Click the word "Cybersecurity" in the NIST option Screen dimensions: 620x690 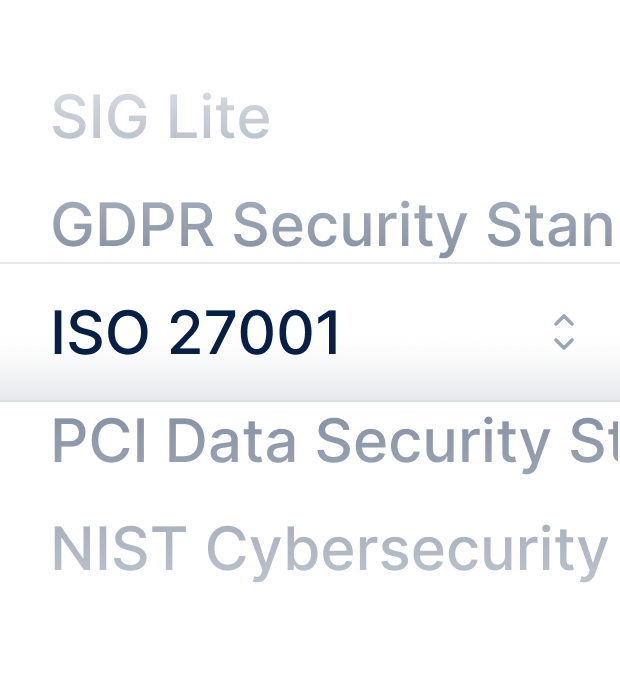(402, 549)
